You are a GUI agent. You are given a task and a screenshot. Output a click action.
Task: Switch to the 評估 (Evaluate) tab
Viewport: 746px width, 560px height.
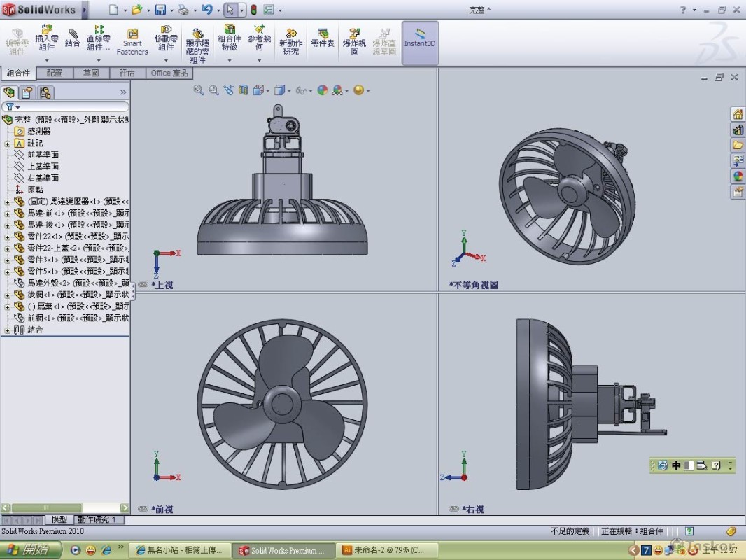tap(127, 73)
